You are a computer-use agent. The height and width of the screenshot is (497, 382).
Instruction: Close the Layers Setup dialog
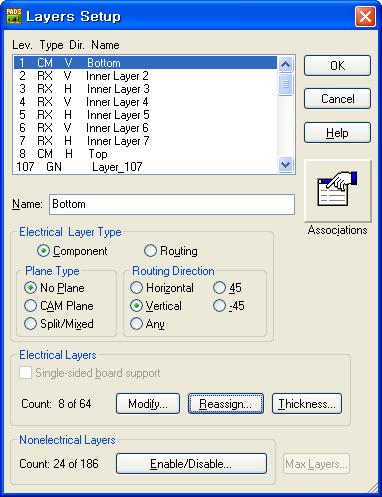click(x=365, y=16)
